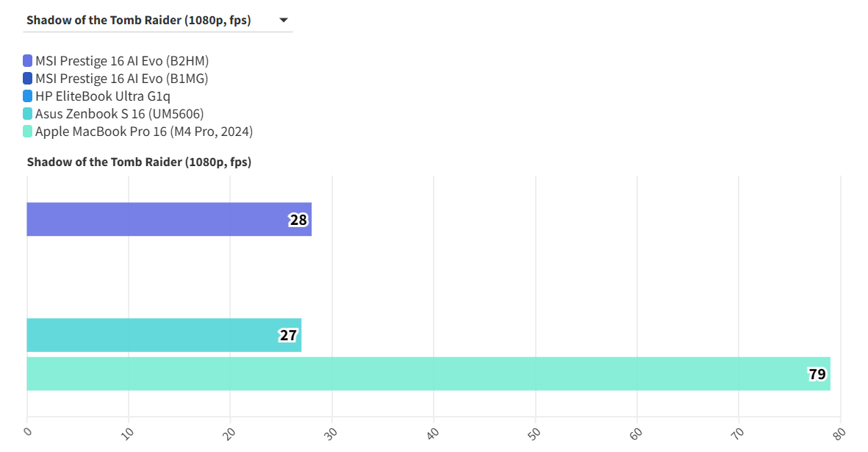Click the 40 tick label on the x-axis

pyautogui.click(x=432, y=433)
